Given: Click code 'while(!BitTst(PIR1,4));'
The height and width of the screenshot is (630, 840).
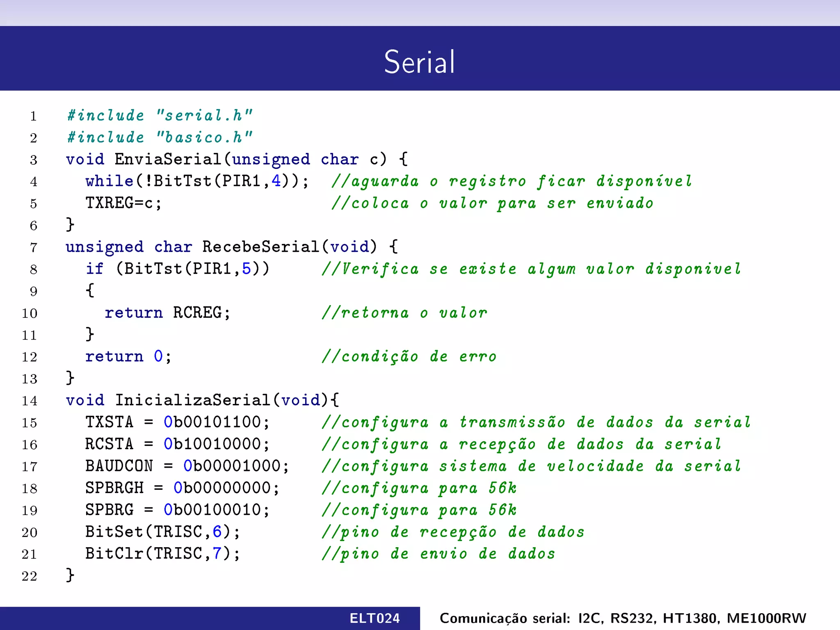Looking at the screenshot, I should 197,181.
